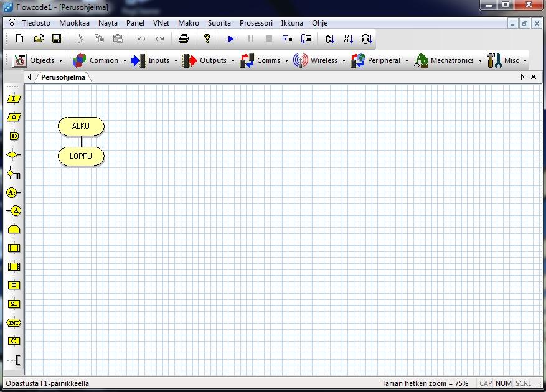Click the Flowcode application icon in menu bar
Screen dimensions: 546x392
[13, 23]
